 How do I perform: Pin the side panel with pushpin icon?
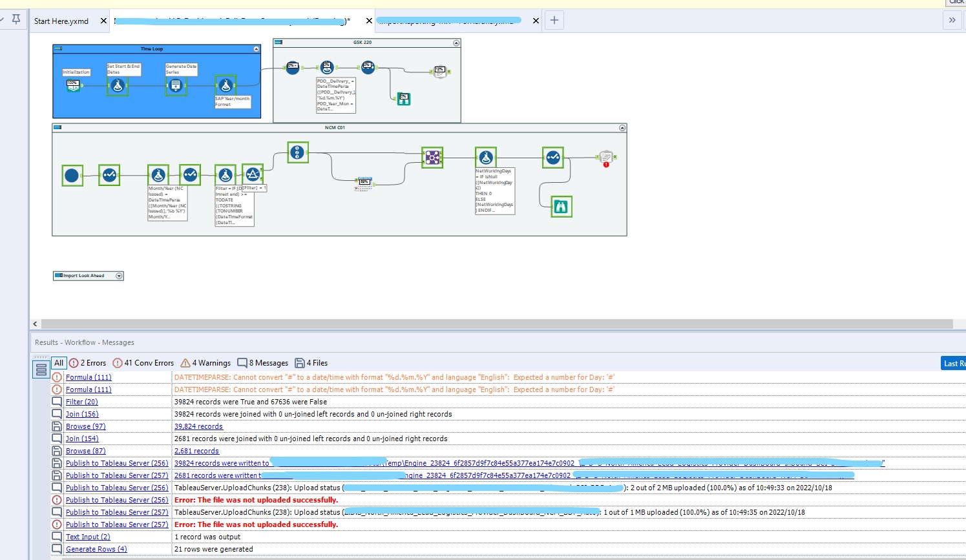point(16,19)
